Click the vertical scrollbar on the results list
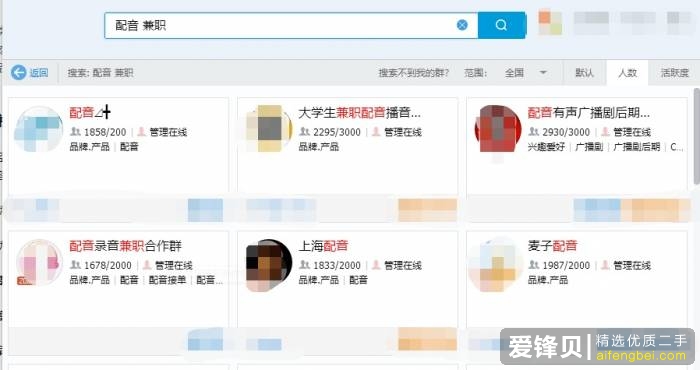700x370 pixels. [x=696, y=136]
